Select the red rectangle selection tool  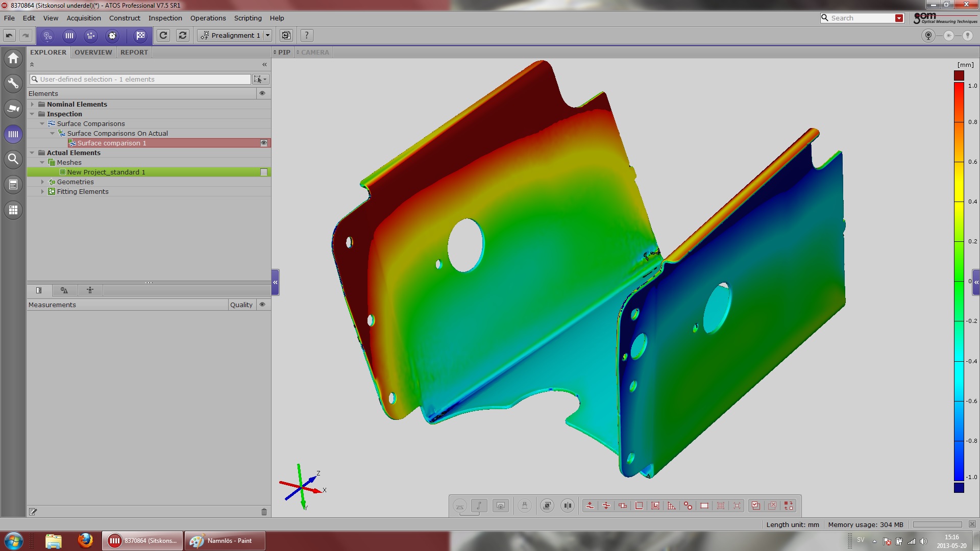click(x=704, y=506)
